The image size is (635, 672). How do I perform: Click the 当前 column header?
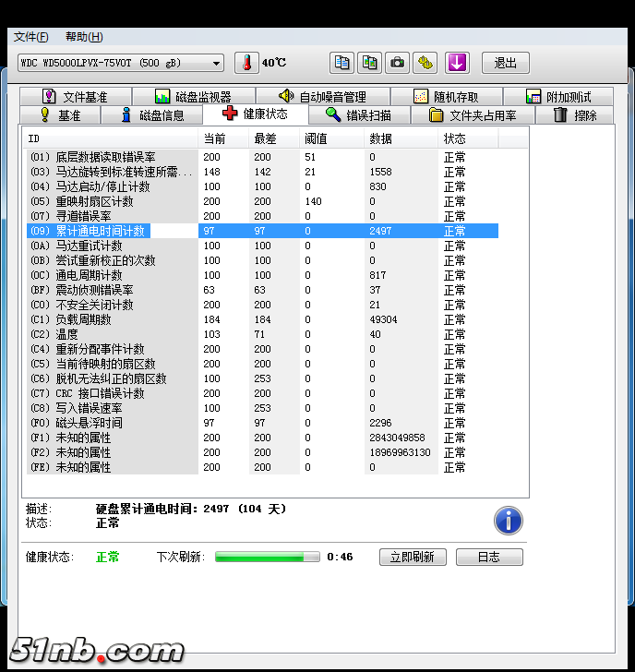pyautogui.click(x=223, y=138)
